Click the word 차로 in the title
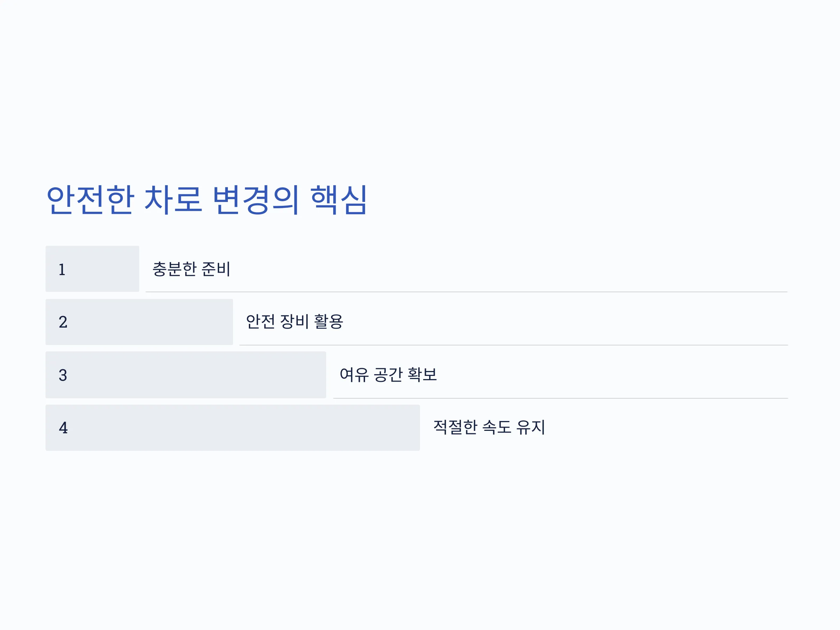Viewport: 840px width, 630px height. coord(173,200)
